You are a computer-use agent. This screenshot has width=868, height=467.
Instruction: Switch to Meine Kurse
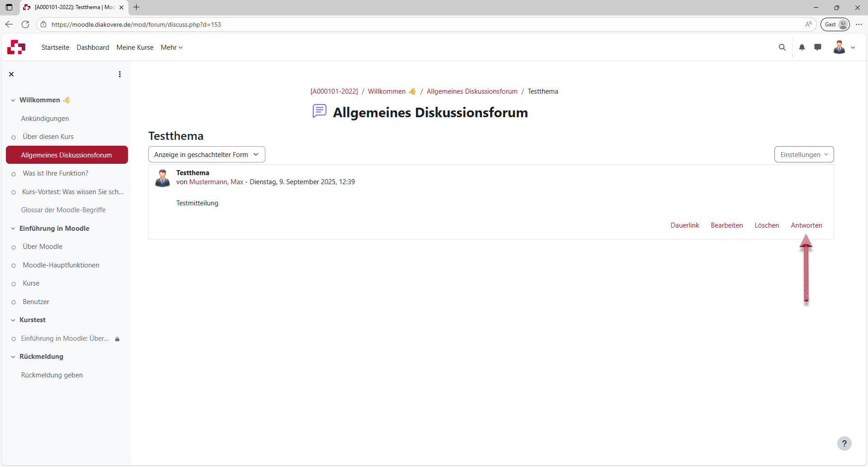point(134,47)
